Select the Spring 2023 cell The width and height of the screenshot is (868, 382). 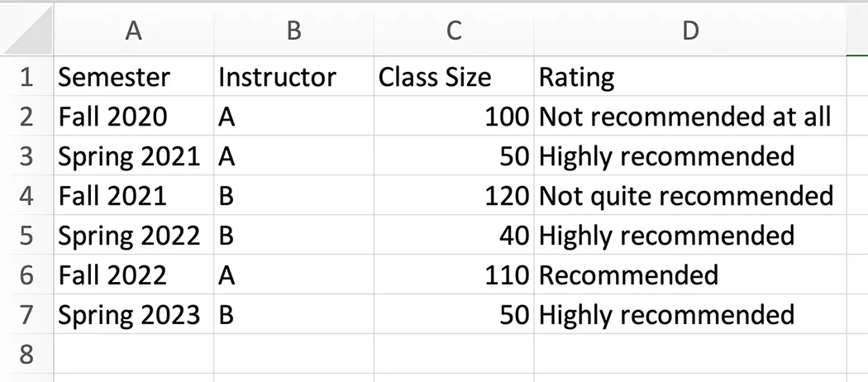[129, 314]
